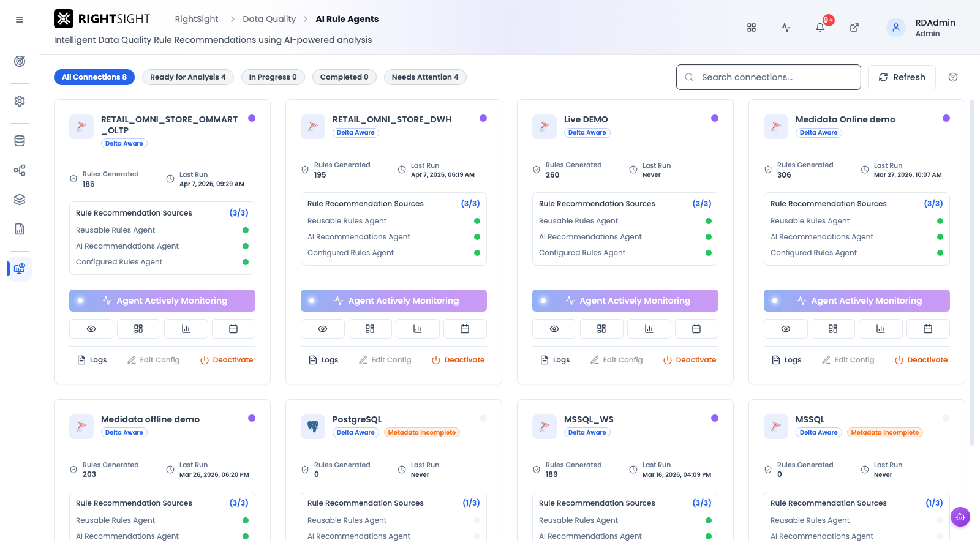
Task: Open the hamburger menu in the sidebar
Action: point(20,20)
